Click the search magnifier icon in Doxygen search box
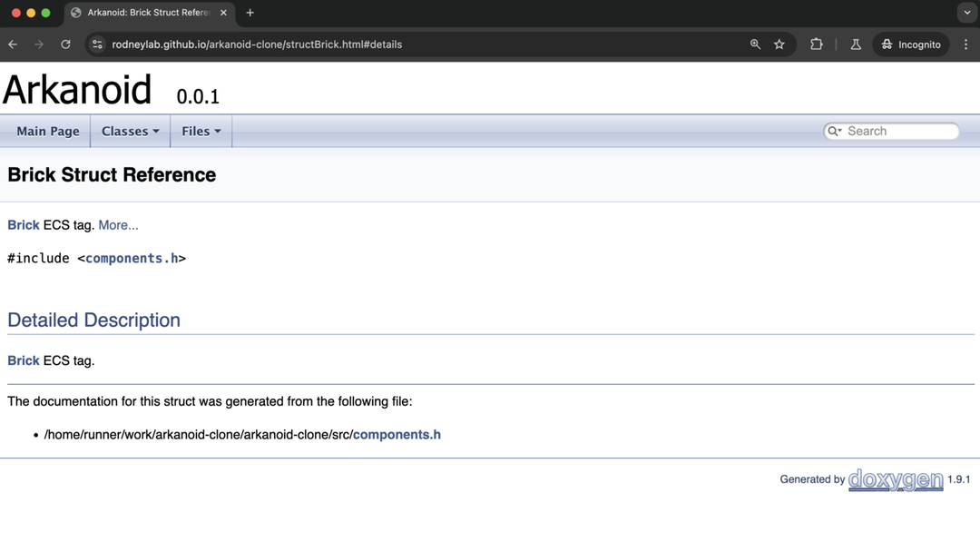Screen dimensions: 980x552 point(835,132)
